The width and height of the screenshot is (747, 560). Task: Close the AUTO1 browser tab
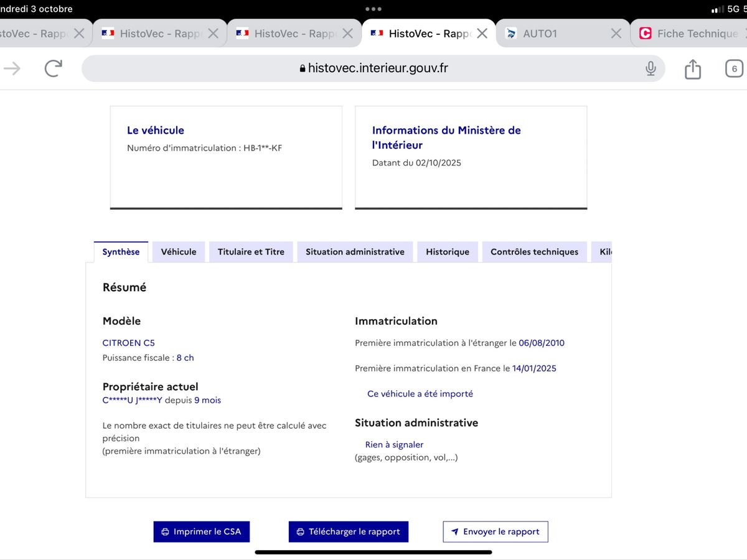tap(616, 33)
